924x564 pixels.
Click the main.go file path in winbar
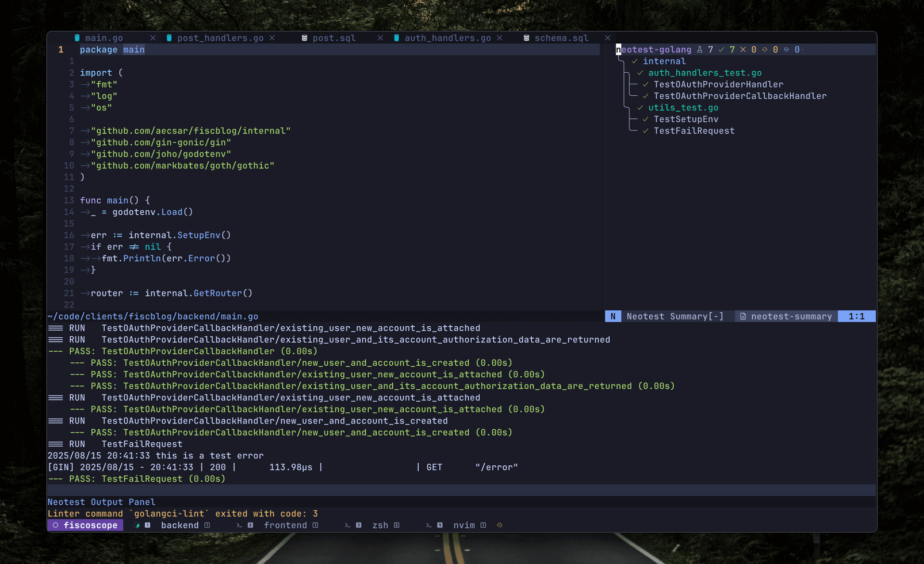(x=153, y=316)
